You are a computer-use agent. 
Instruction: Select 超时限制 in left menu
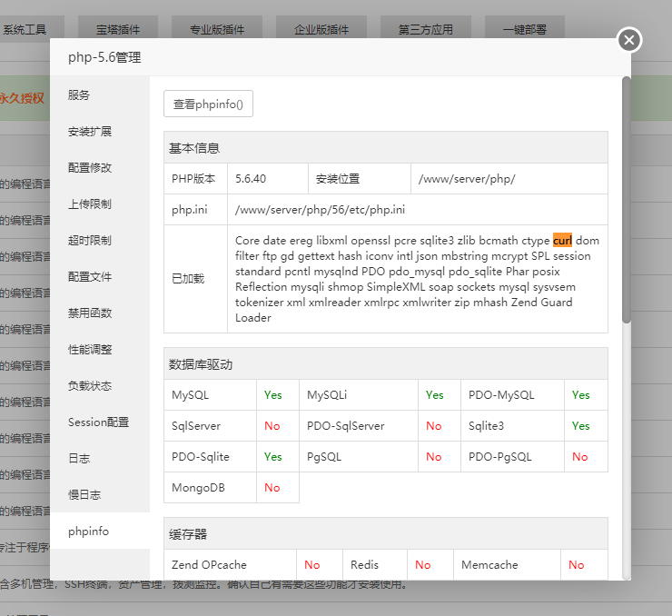click(x=90, y=241)
